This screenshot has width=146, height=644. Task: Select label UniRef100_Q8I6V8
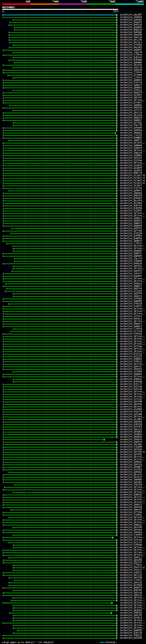click(131, 65)
